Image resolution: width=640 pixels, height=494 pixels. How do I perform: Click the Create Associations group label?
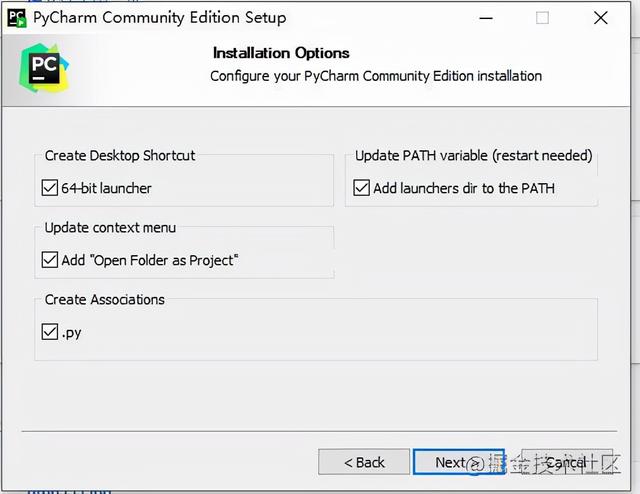[105, 299]
